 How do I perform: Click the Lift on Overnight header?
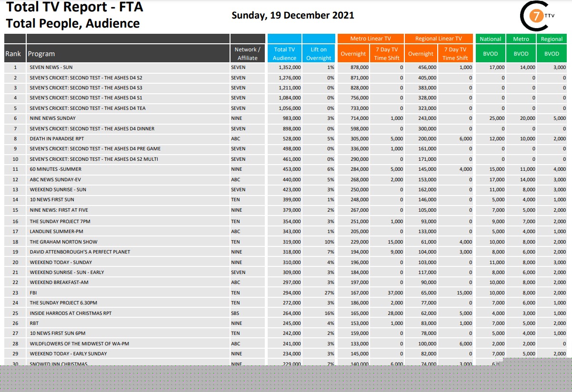click(319, 54)
